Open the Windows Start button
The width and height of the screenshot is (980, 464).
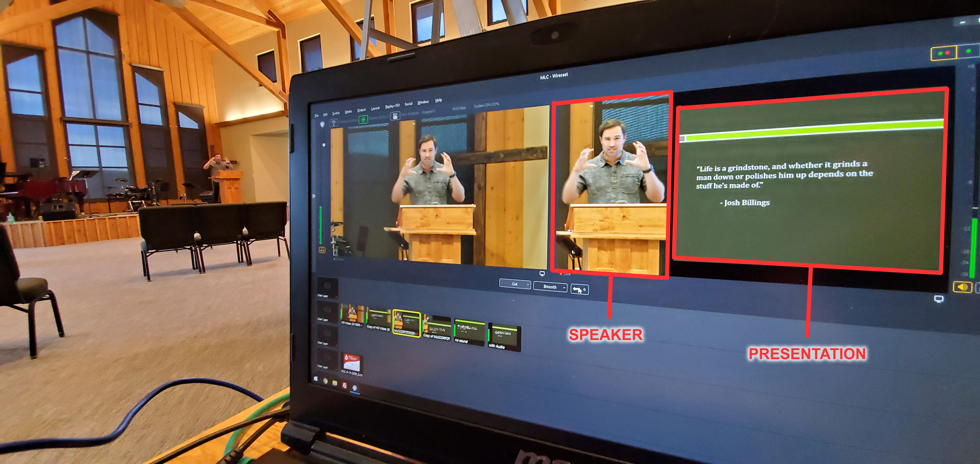(x=315, y=379)
